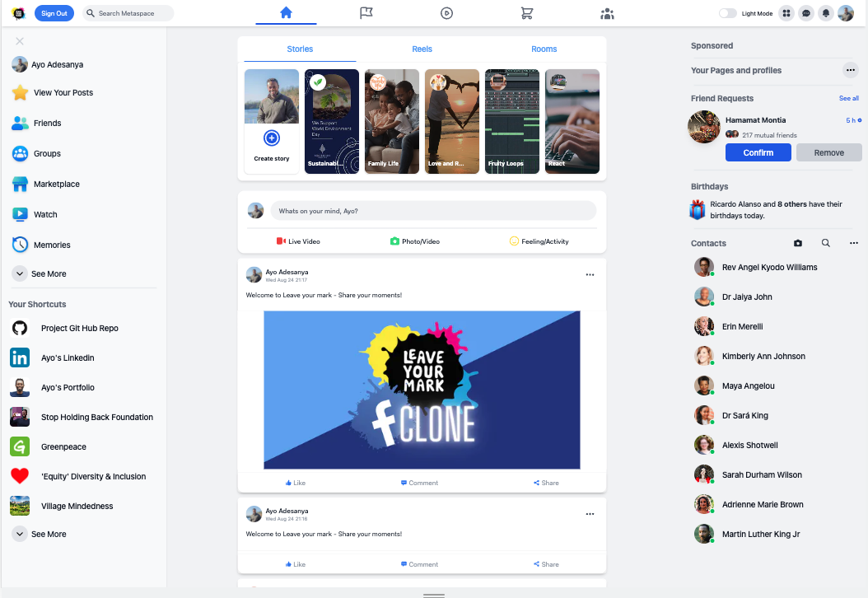Click the Whats on your mind input
The width and height of the screenshot is (868, 598).
(x=433, y=211)
